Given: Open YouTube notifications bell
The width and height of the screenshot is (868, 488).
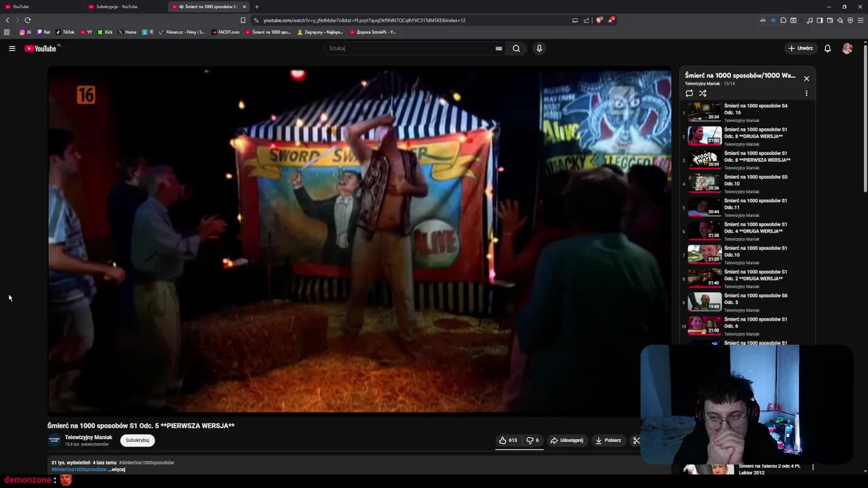Looking at the screenshot, I should point(827,48).
